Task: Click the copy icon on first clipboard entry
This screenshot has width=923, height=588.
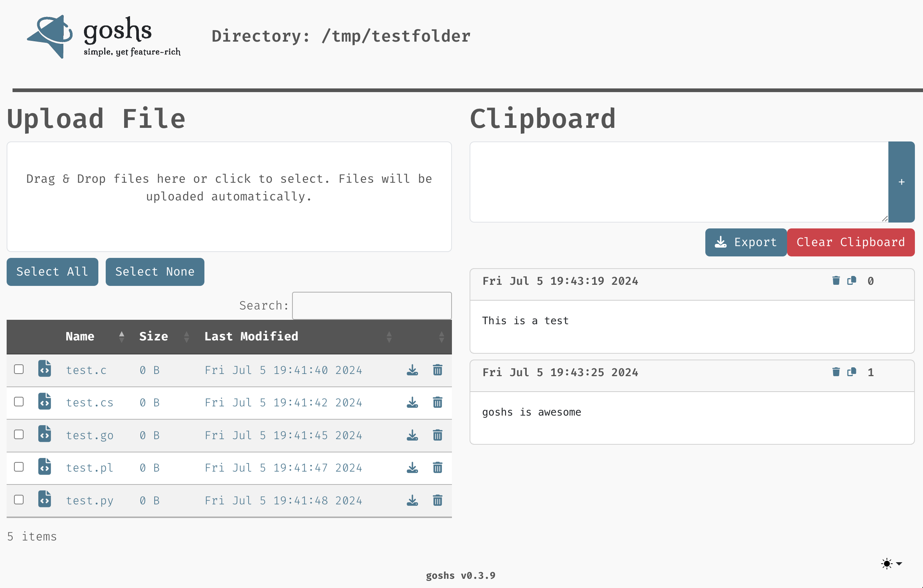Action: click(852, 280)
